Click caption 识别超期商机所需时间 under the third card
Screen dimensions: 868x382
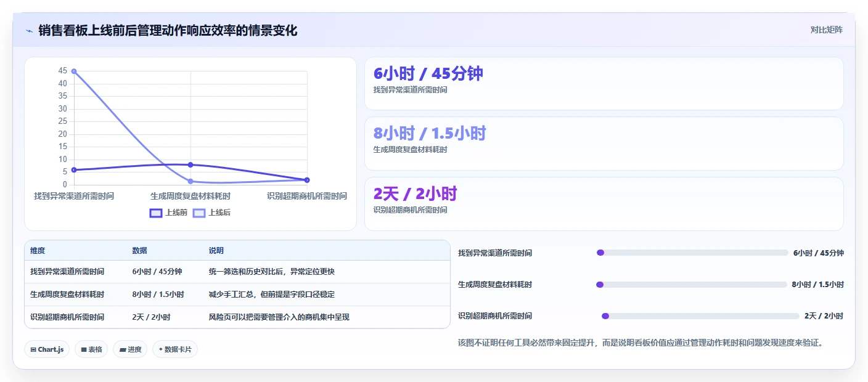pos(410,209)
